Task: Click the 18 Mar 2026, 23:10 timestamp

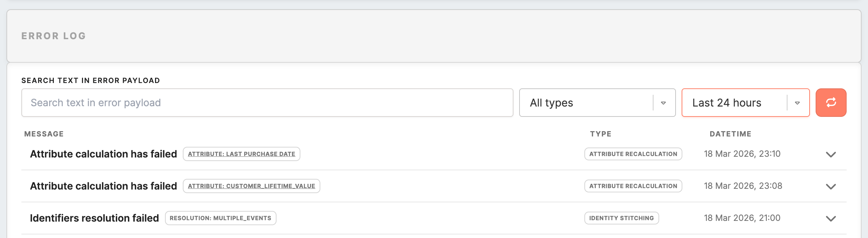Action: pos(742,154)
